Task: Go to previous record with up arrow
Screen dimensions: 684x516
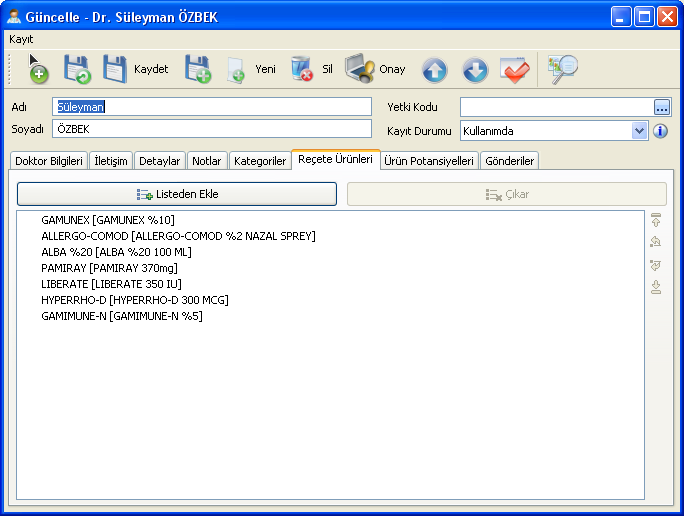Action: (x=434, y=70)
